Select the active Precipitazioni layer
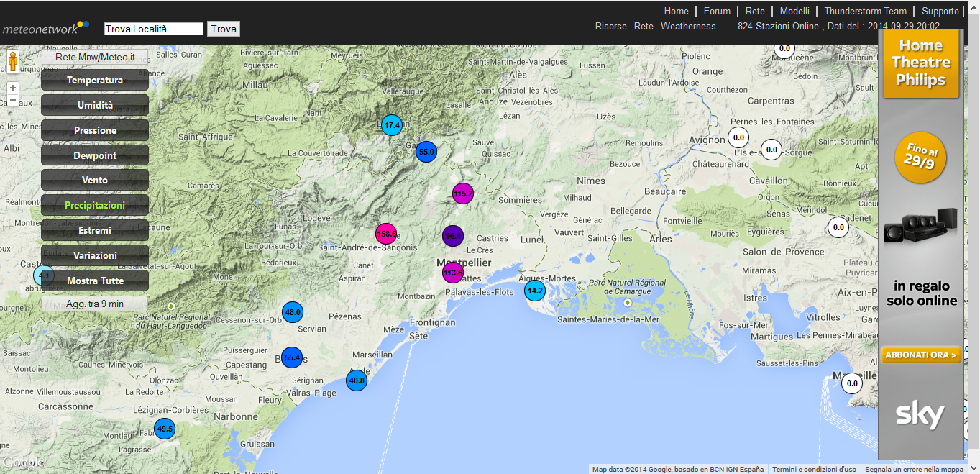Image resolution: width=980 pixels, height=474 pixels. 95,205
